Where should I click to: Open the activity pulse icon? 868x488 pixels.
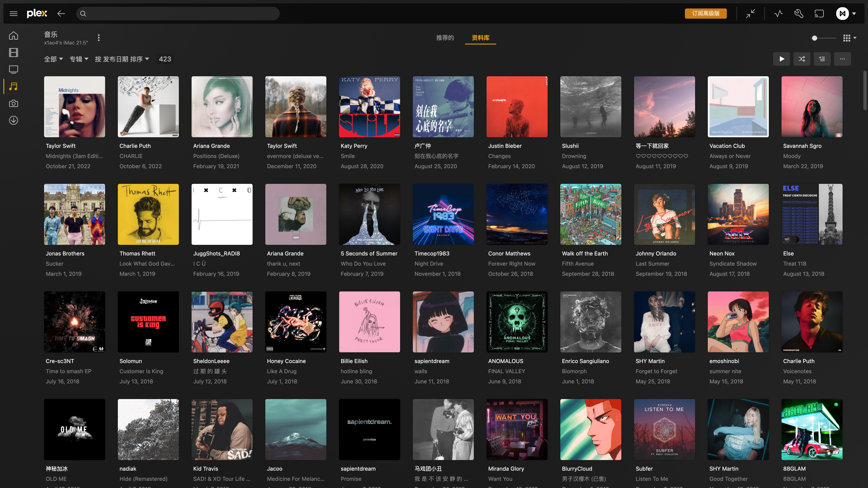point(778,14)
